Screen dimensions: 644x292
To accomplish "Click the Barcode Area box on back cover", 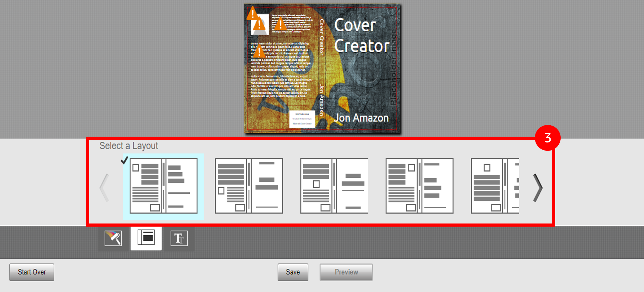I will pyautogui.click(x=302, y=119).
